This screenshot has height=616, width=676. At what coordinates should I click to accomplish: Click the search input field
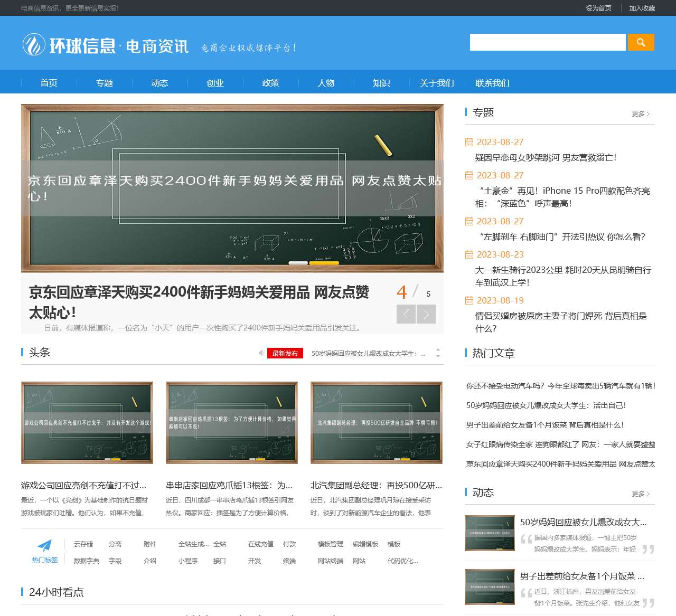547,42
